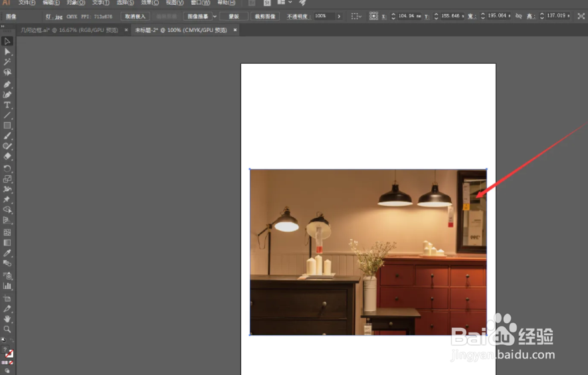The width and height of the screenshot is (588, 375).
Task: Click the opacity 100% input field
Action: point(324,16)
